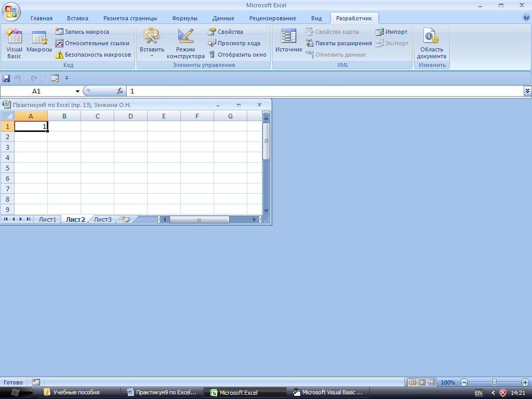Click Отобразить окно

[x=237, y=55]
